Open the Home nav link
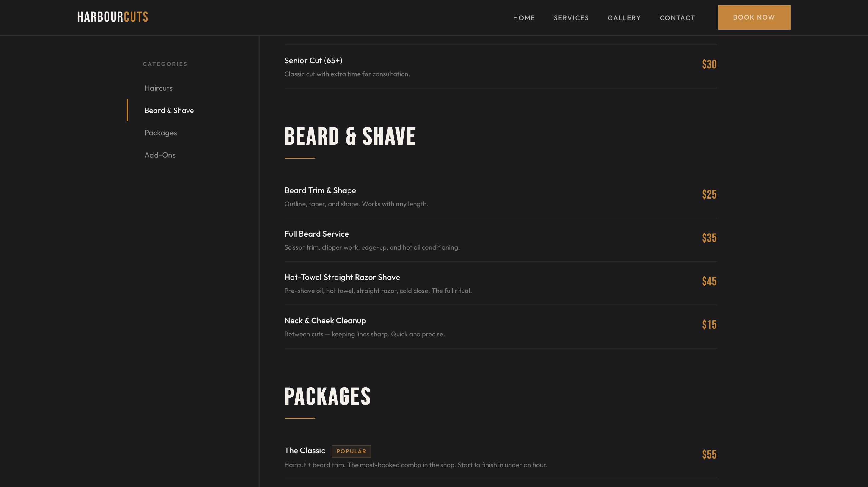The image size is (868, 487). pyautogui.click(x=524, y=18)
